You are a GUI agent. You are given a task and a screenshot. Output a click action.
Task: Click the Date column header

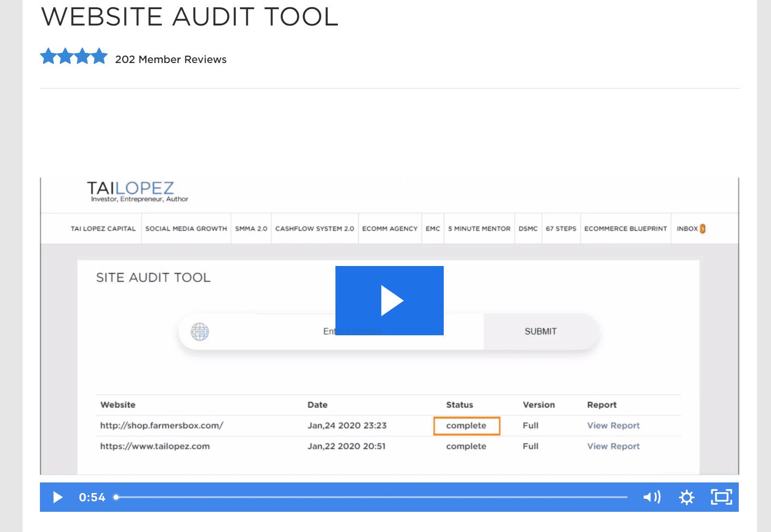[x=318, y=405]
